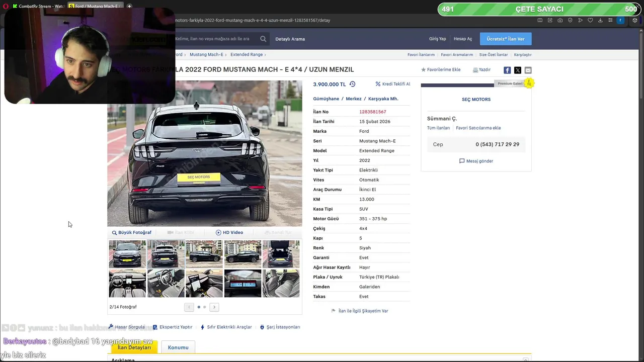Screen dimensions: 644x362
Task: Switch to the Konumu tab
Action: (x=178, y=347)
